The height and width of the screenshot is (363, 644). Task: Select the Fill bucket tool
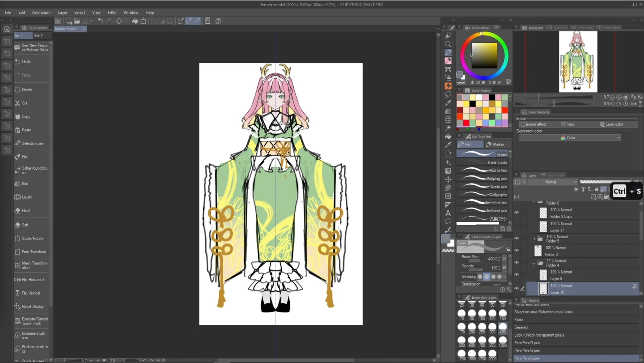point(448,137)
